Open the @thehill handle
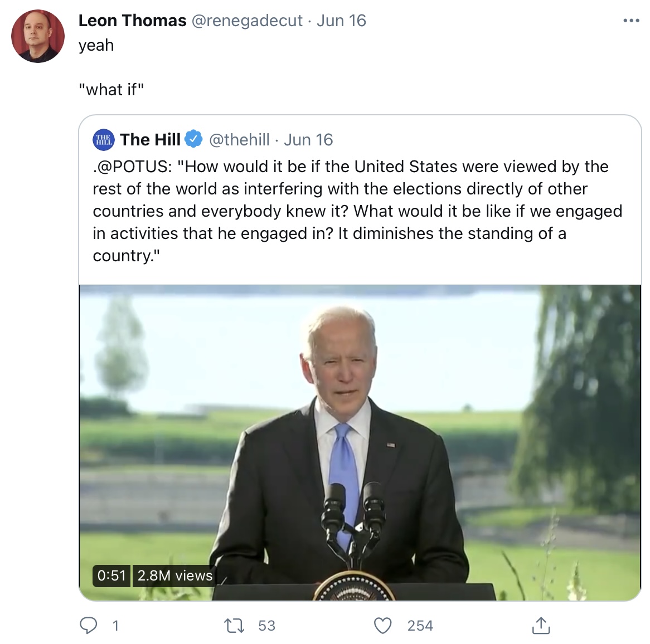This screenshot has height=644, width=650. [239, 140]
